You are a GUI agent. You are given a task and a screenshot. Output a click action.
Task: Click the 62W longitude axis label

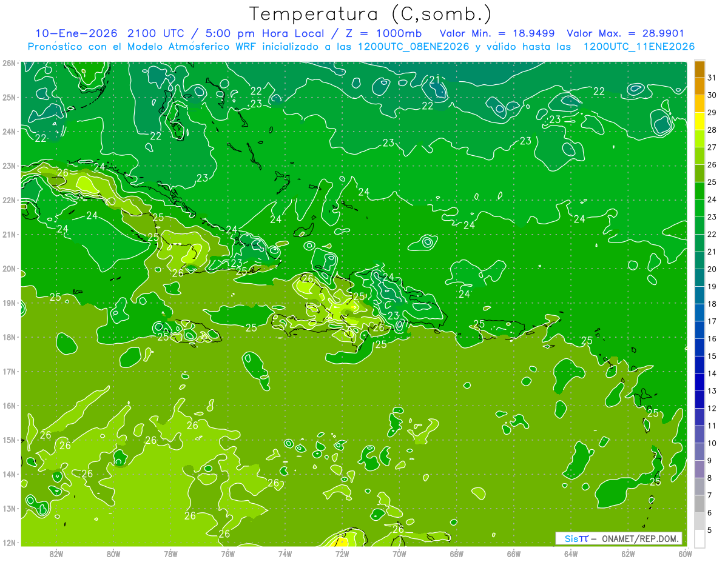click(x=628, y=554)
